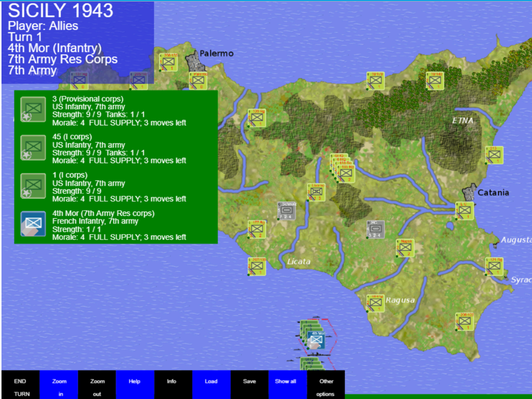Select the 3 Provisional corps infantry icon
This screenshot has height=399, width=532.
tap(33, 109)
